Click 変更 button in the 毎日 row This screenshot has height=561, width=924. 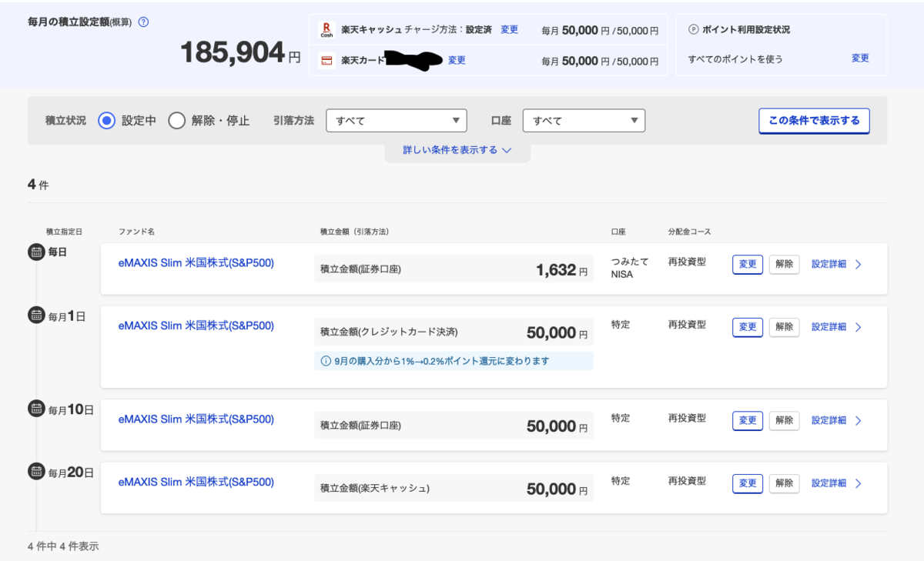point(748,264)
